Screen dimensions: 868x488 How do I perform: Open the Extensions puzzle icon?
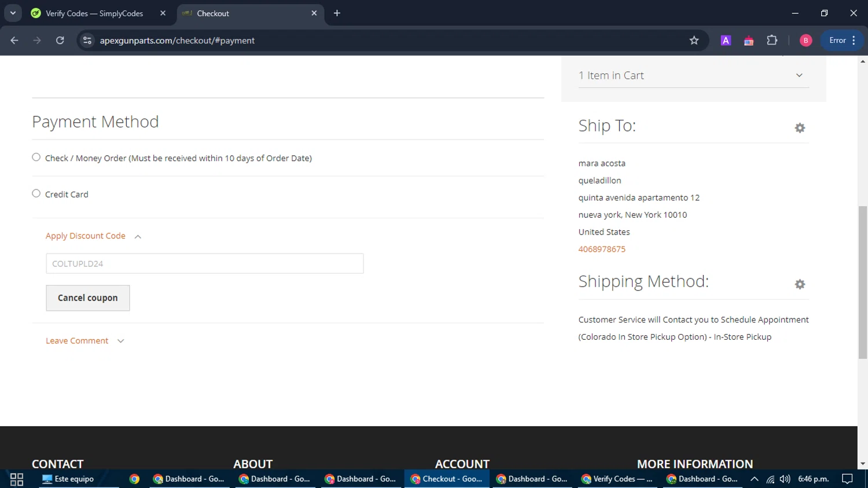tap(772, 41)
